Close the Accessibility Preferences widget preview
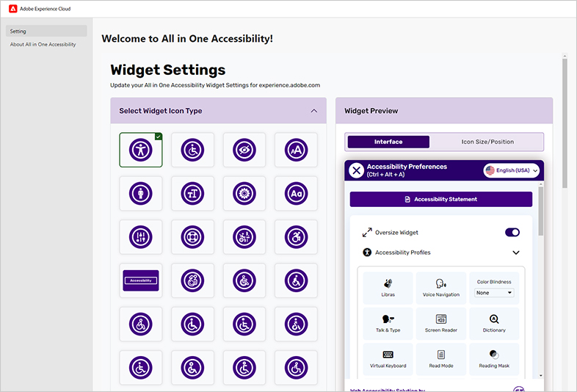 pos(356,170)
